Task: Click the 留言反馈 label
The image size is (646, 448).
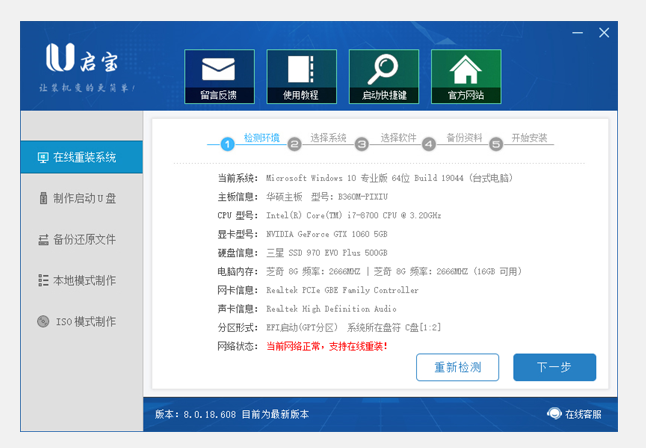Action: pyautogui.click(x=219, y=95)
